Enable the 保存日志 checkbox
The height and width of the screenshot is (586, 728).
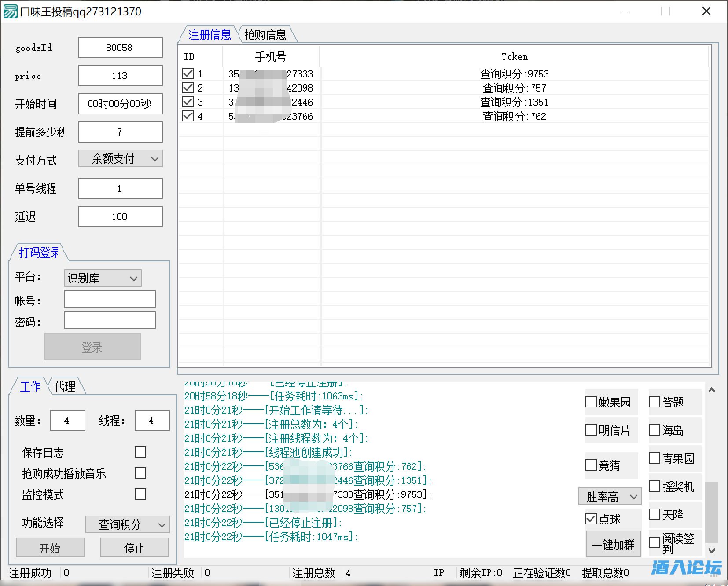(x=140, y=452)
